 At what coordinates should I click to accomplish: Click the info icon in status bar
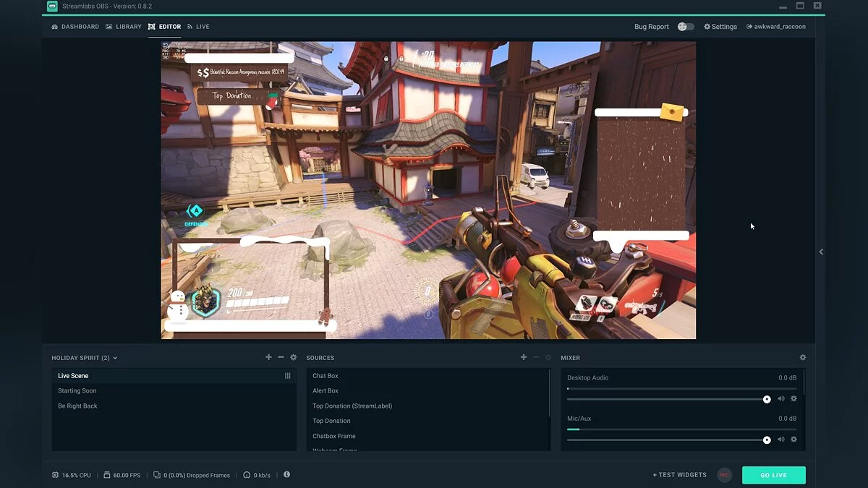(x=286, y=474)
